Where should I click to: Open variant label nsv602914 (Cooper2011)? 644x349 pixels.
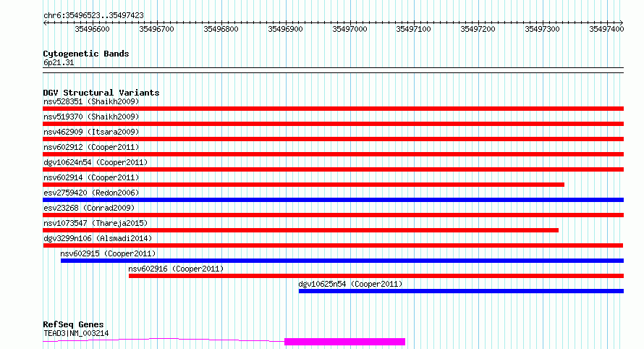[91, 177]
